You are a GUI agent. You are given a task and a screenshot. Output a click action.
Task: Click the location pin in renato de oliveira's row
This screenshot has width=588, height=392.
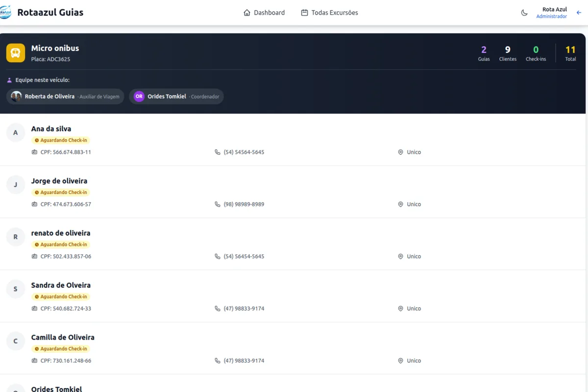point(400,257)
